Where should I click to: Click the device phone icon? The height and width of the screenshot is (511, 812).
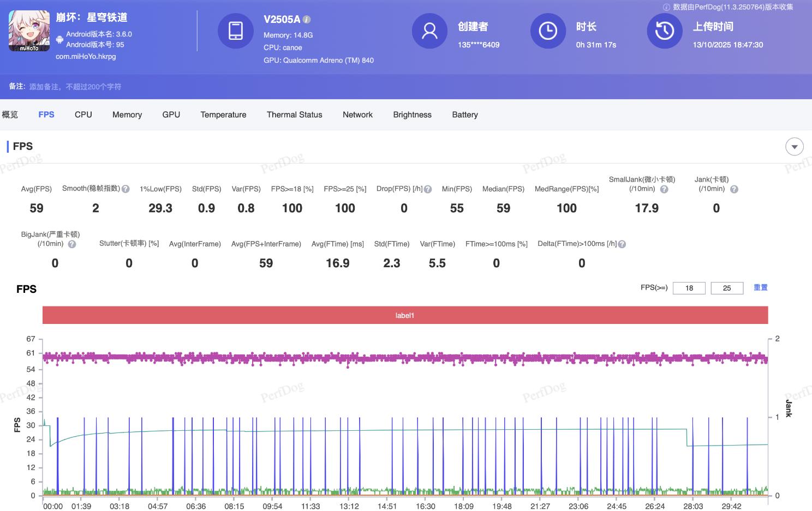click(x=236, y=31)
